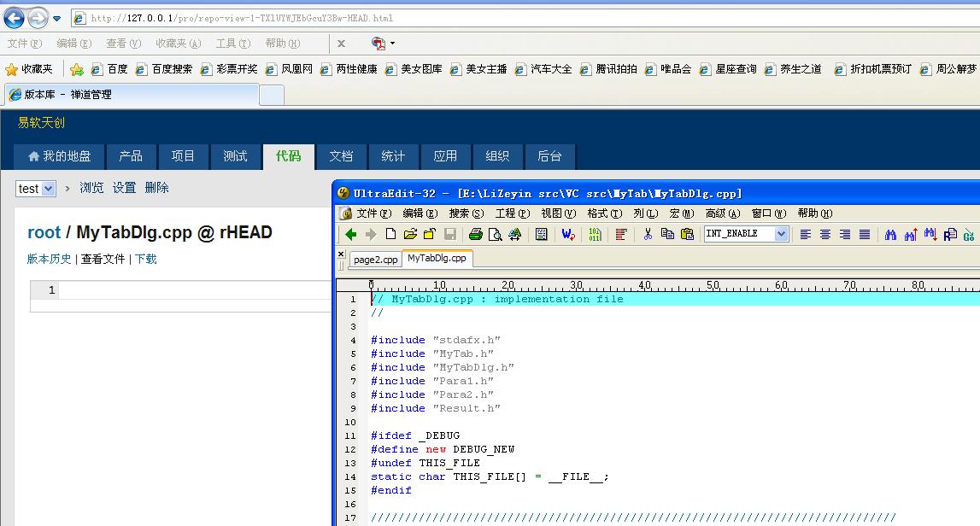The width and height of the screenshot is (980, 526).
Task: Expand the INT_ENABLE dropdown
Action: (781, 234)
